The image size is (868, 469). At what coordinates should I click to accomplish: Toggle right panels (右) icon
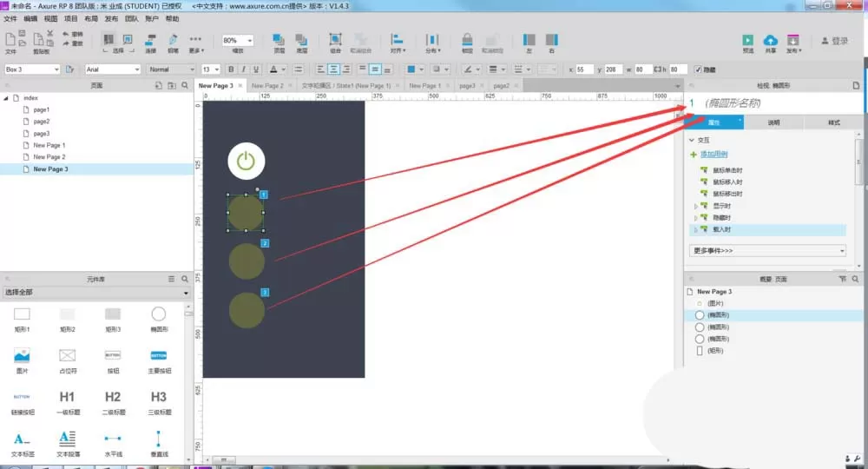[x=551, y=40]
